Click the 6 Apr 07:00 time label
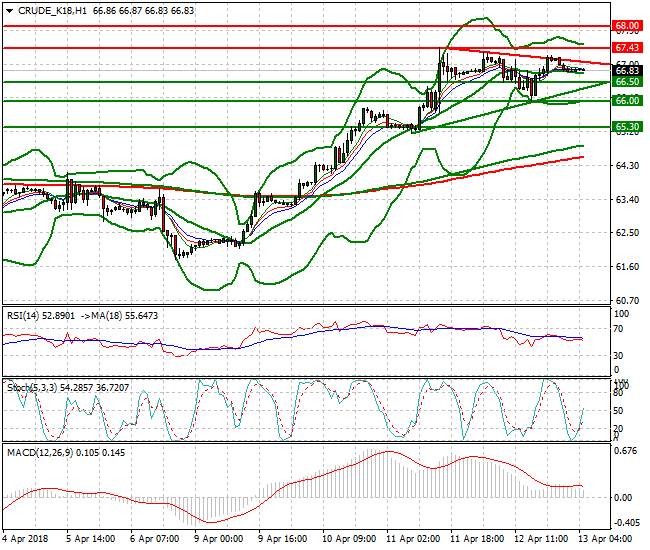This screenshot has height=550, width=650. (154, 539)
